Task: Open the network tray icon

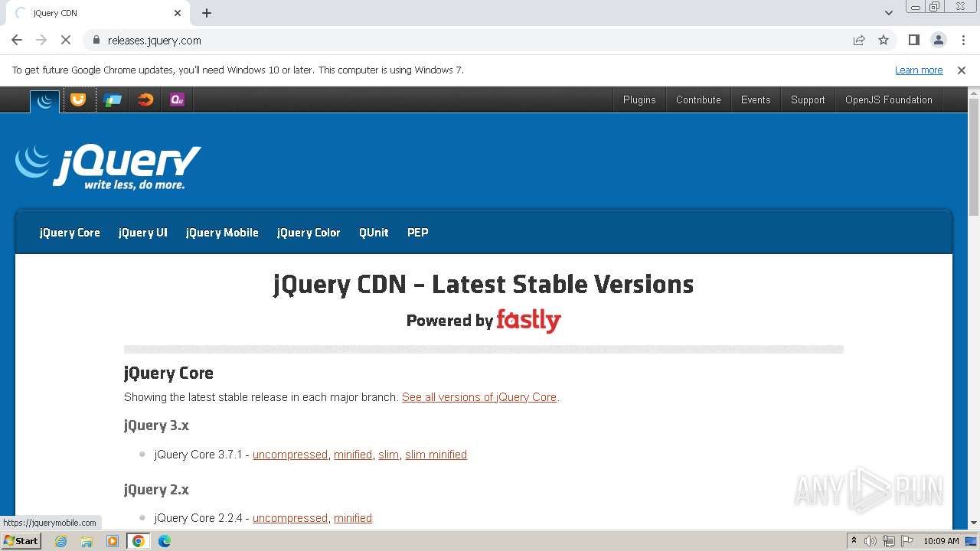Action: coord(889,541)
